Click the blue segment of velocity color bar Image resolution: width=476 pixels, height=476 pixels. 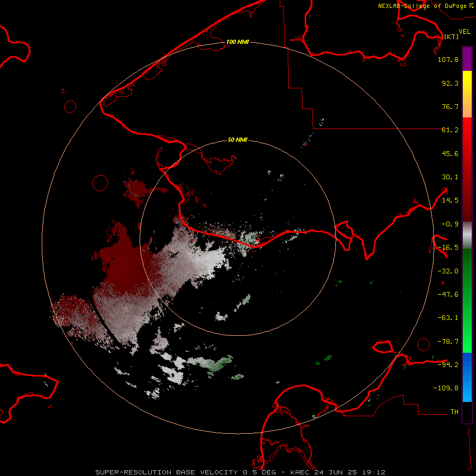(467, 377)
